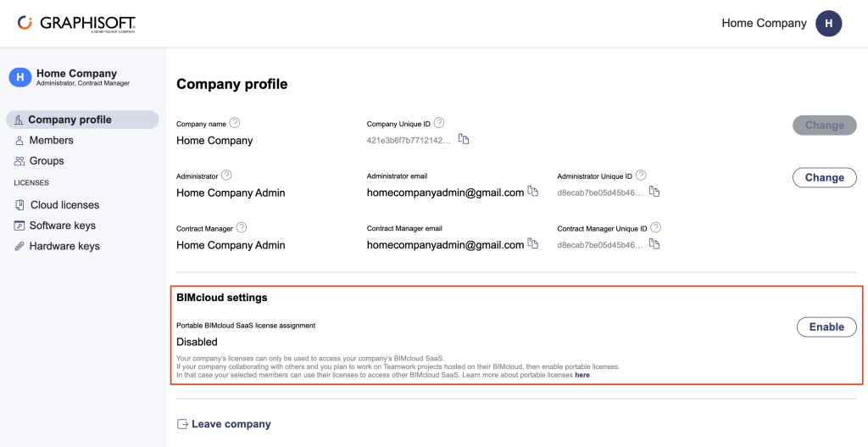Copy the Administrator Unique ID
Screen dimensions: 868x447
[654, 192]
